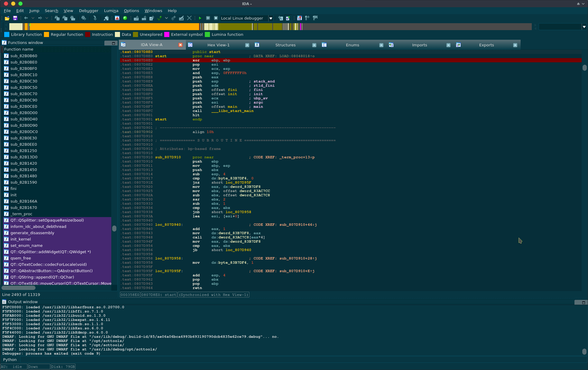Open the Debugger menu in menu bar
The width and height of the screenshot is (588, 370).
point(88,10)
